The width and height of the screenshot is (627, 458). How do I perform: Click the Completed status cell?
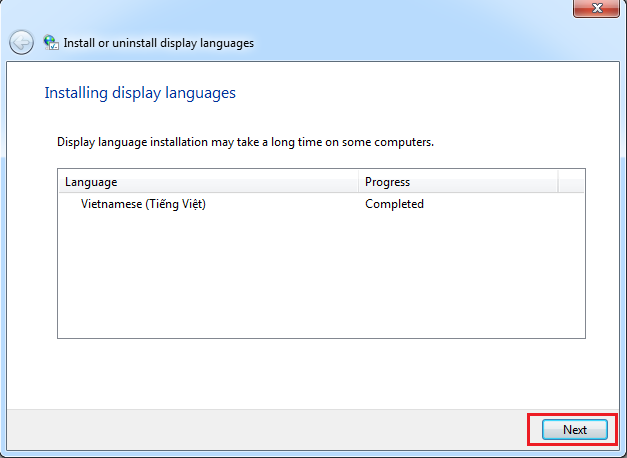point(394,204)
